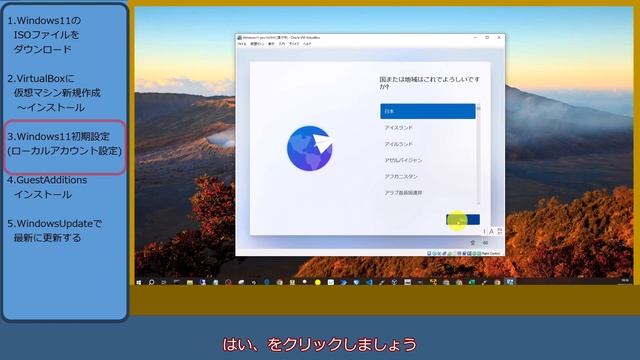Click the region list vertical scrollbar
The image size is (640, 360).
[478, 154]
